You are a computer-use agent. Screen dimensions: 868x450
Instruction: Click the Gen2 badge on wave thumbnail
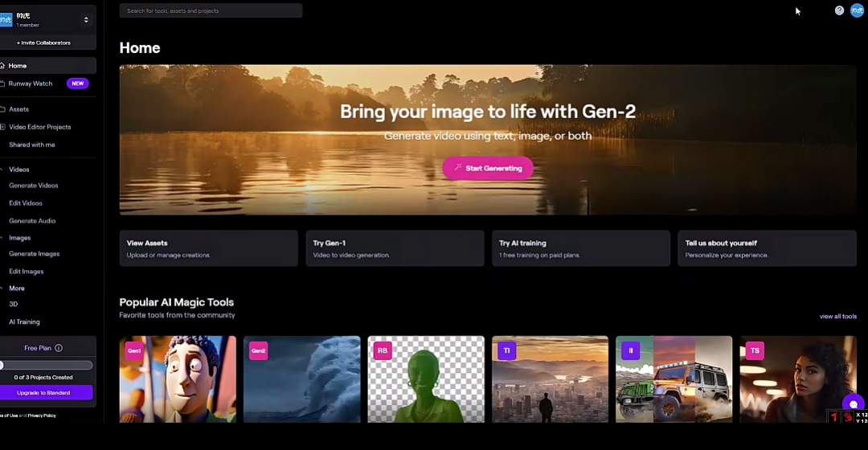point(258,350)
